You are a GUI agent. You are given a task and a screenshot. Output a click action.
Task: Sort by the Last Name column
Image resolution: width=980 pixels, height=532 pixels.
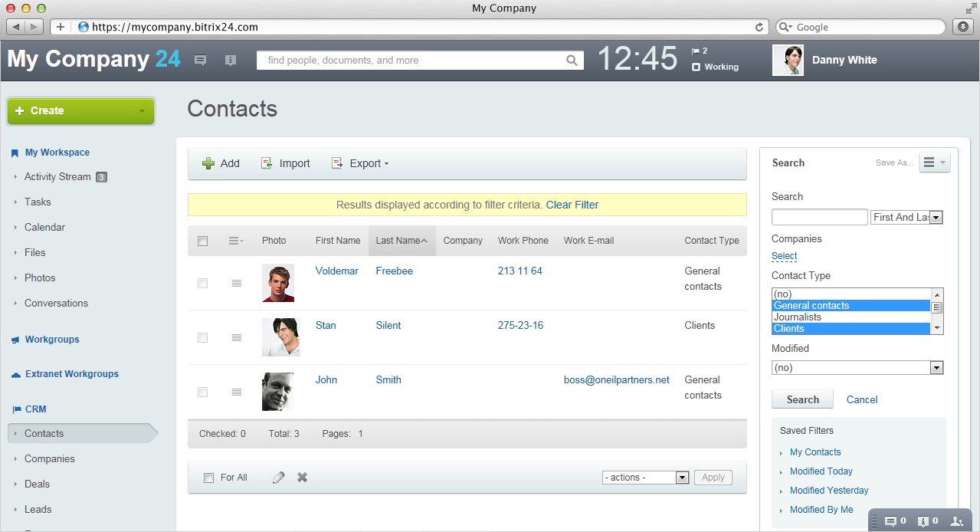click(402, 241)
